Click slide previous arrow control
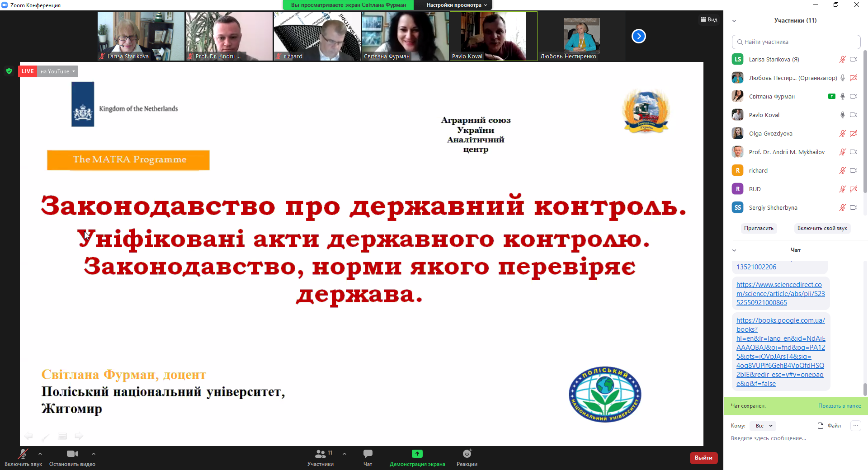 28,436
